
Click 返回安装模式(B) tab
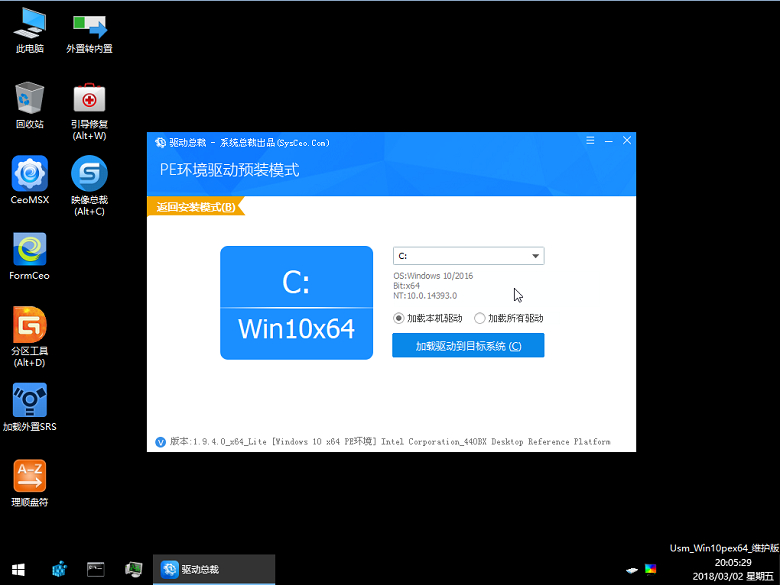[x=195, y=207]
